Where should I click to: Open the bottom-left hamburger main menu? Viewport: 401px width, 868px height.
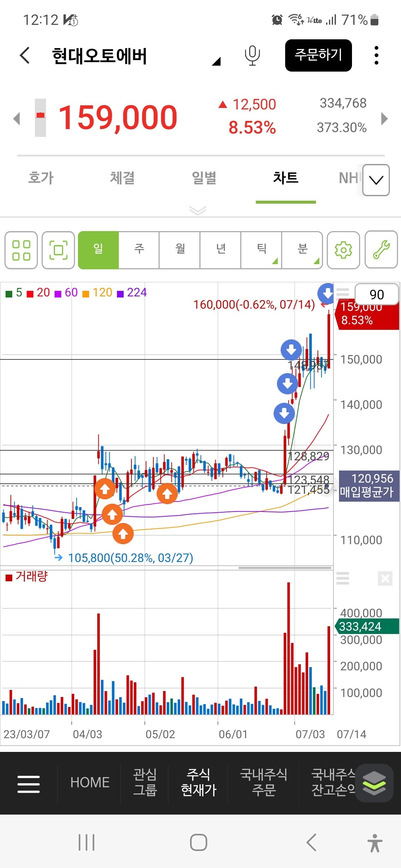[29, 784]
